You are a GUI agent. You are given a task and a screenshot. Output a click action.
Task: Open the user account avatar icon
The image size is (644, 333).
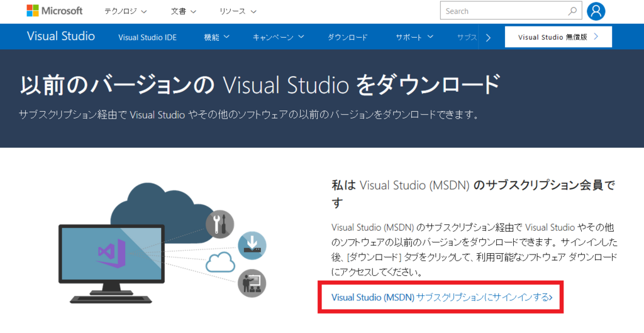[596, 11]
